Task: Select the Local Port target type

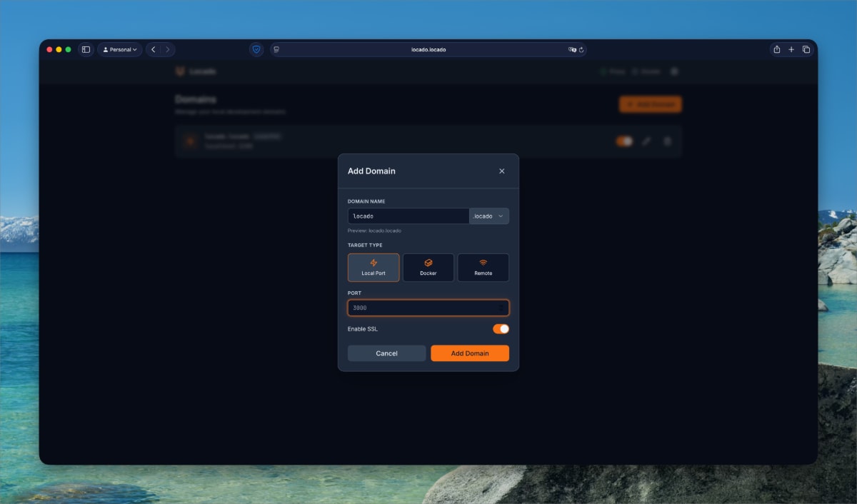Action: (373, 267)
